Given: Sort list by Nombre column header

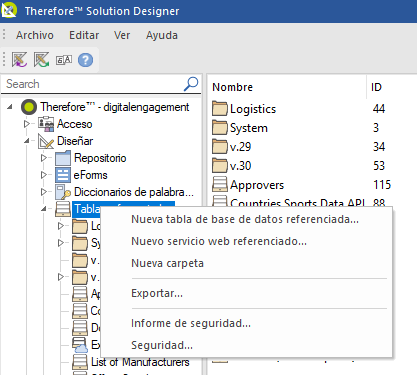Looking at the screenshot, I should 287,87.
